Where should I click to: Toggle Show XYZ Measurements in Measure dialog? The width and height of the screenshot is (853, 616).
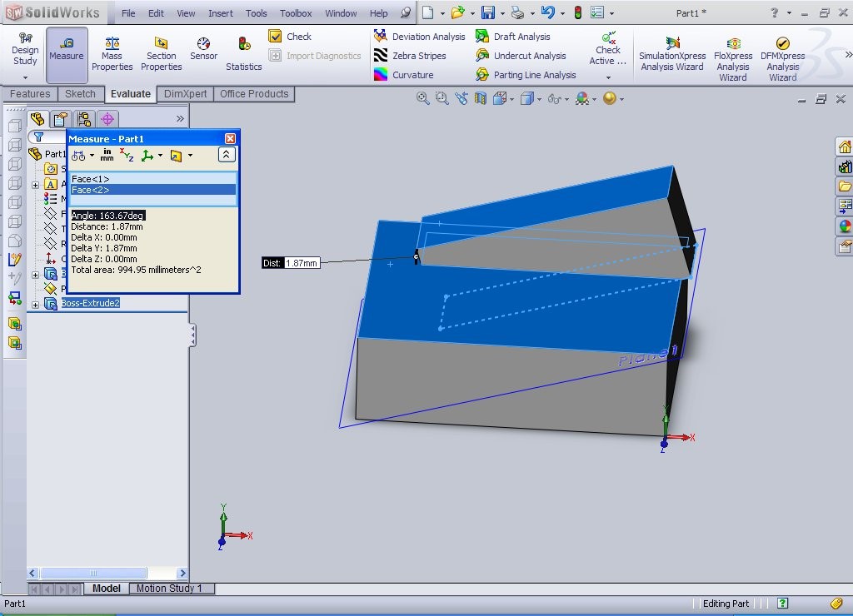coord(127,156)
